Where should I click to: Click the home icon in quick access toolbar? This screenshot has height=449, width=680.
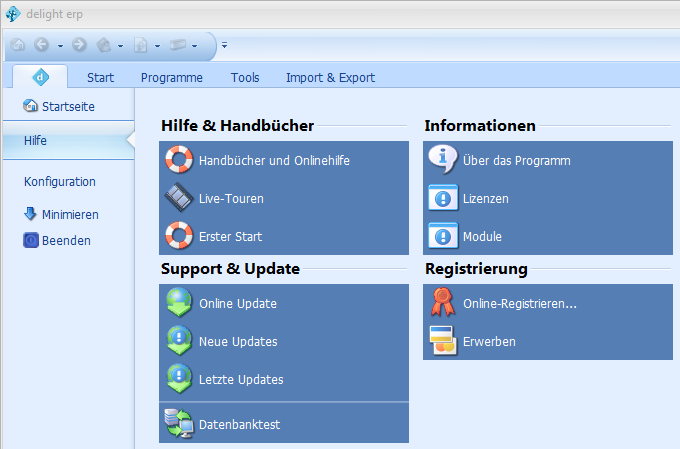pos(18,45)
